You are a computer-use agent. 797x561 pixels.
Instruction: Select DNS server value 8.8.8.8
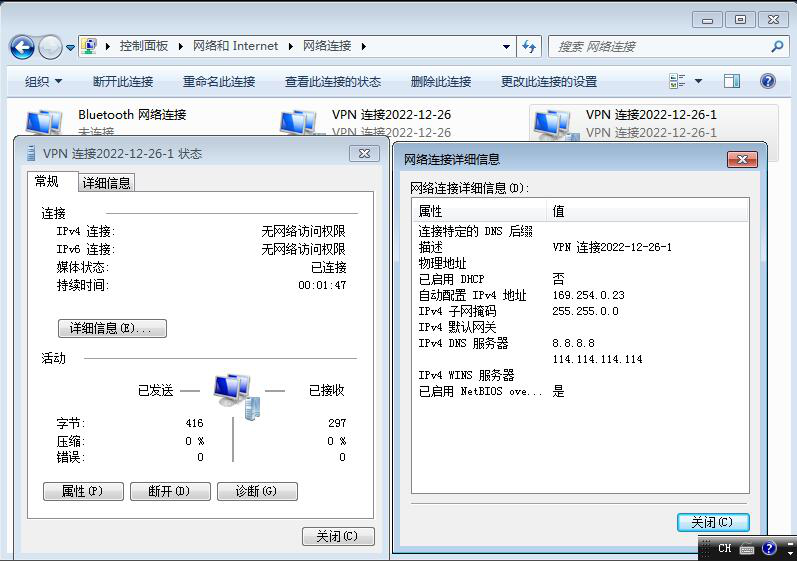[x=573, y=343]
